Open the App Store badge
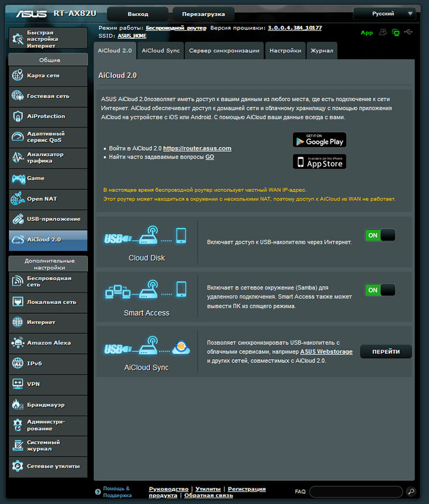 320,161
